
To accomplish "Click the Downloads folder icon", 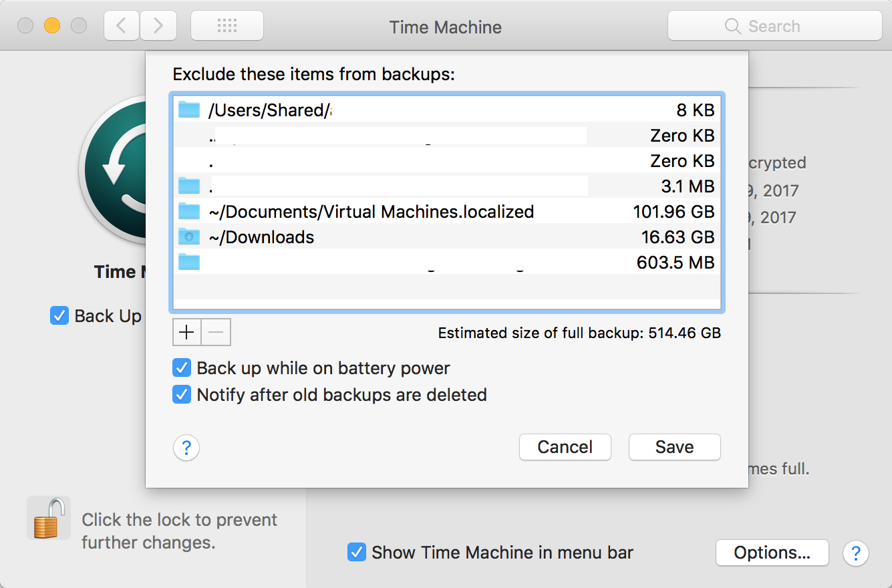I will [x=189, y=237].
